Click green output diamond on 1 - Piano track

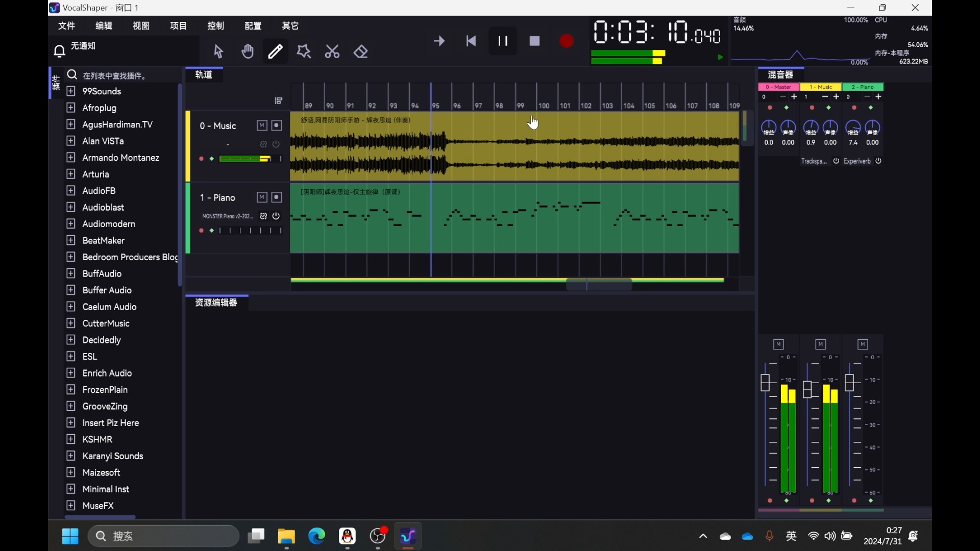click(x=212, y=231)
